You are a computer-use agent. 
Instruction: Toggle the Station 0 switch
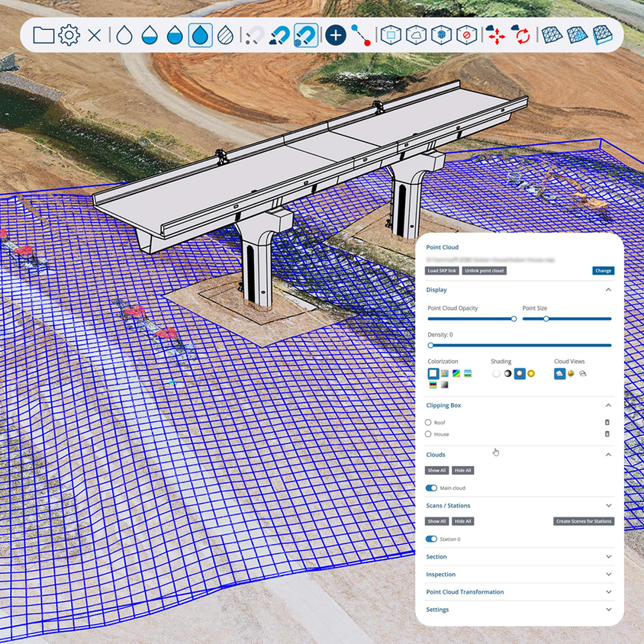click(x=432, y=539)
